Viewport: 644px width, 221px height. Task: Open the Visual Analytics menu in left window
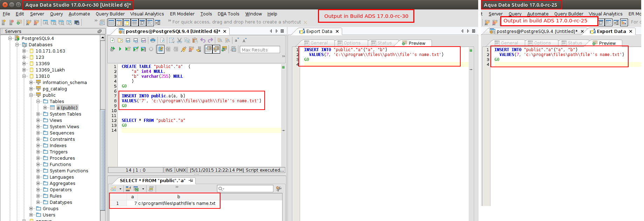point(147,14)
